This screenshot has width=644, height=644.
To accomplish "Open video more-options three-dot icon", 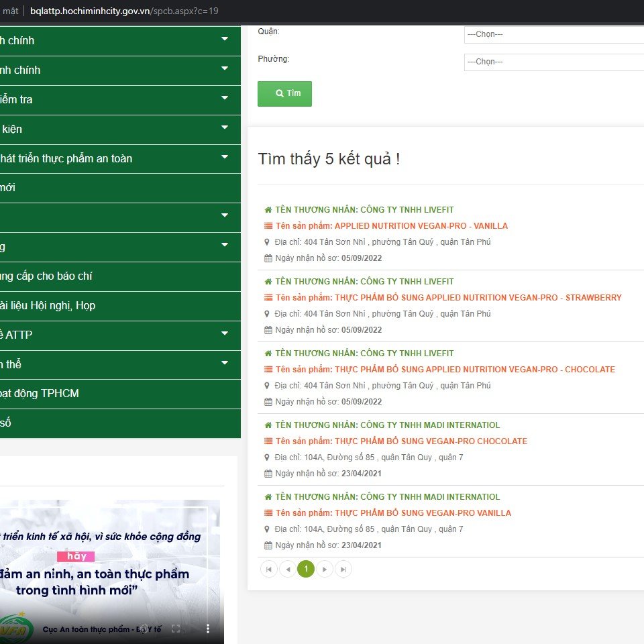I will tap(208, 629).
